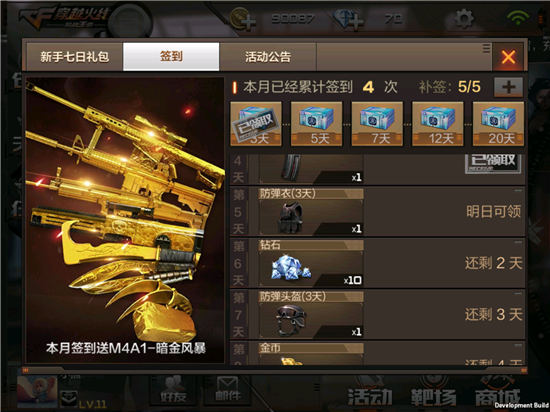Switch to the 新手七日礼包 tab
The image size is (550, 412).
tap(75, 56)
